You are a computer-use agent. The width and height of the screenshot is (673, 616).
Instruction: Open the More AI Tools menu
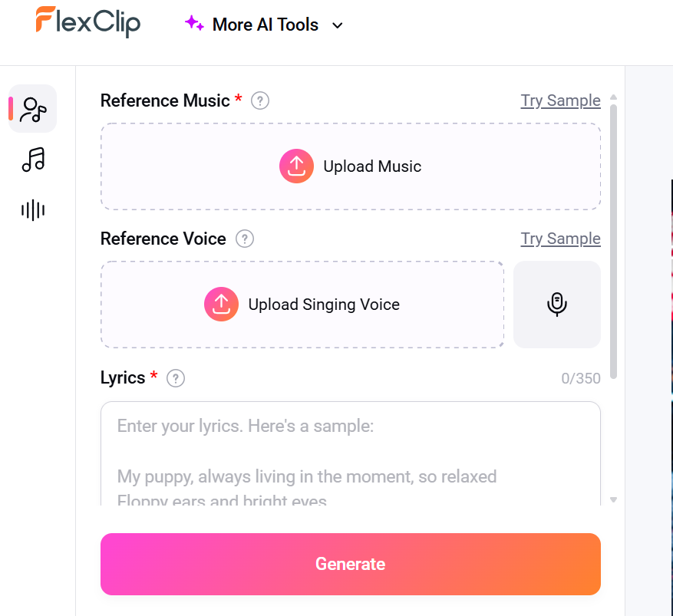(x=265, y=25)
